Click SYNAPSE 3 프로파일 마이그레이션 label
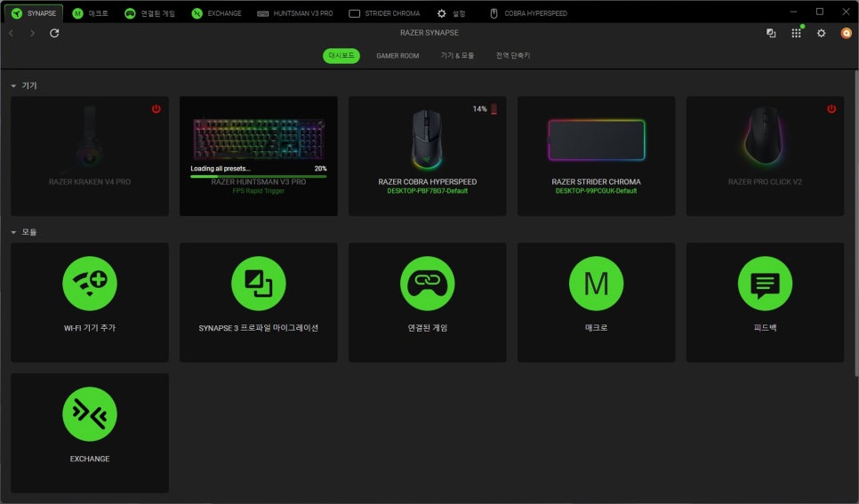 258,328
